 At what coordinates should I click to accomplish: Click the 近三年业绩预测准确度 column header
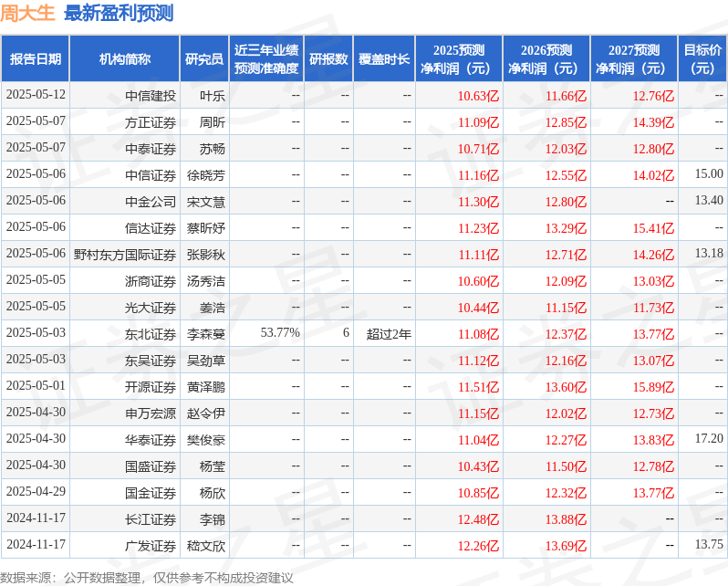266,59
